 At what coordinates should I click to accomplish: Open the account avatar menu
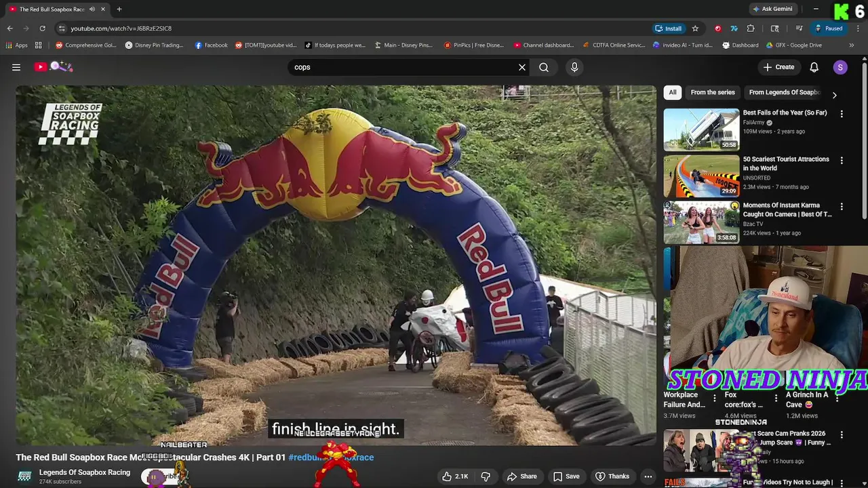click(840, 67)
